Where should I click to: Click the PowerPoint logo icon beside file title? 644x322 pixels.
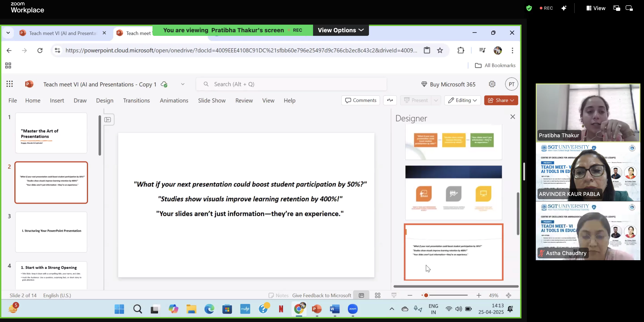tap(29, 84)
